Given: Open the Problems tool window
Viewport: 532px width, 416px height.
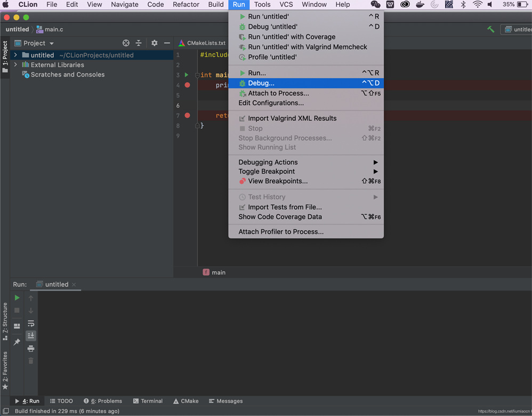Looking at the screenshot, I should point(103,401).
